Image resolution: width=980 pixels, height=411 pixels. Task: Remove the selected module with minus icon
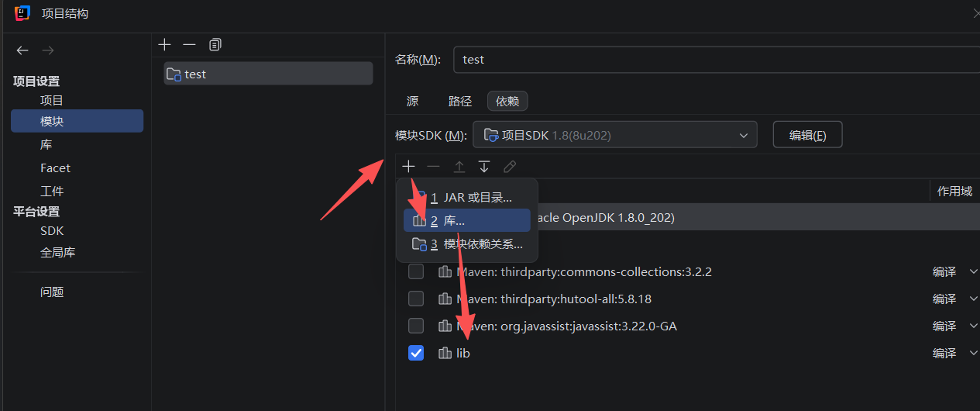coord(189,45)
